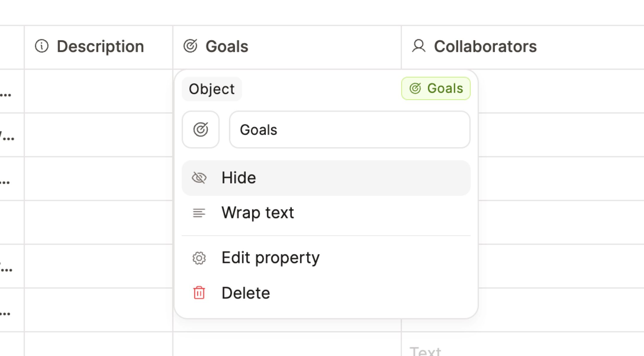Click the target icon button left of the name field

(200, 129)
